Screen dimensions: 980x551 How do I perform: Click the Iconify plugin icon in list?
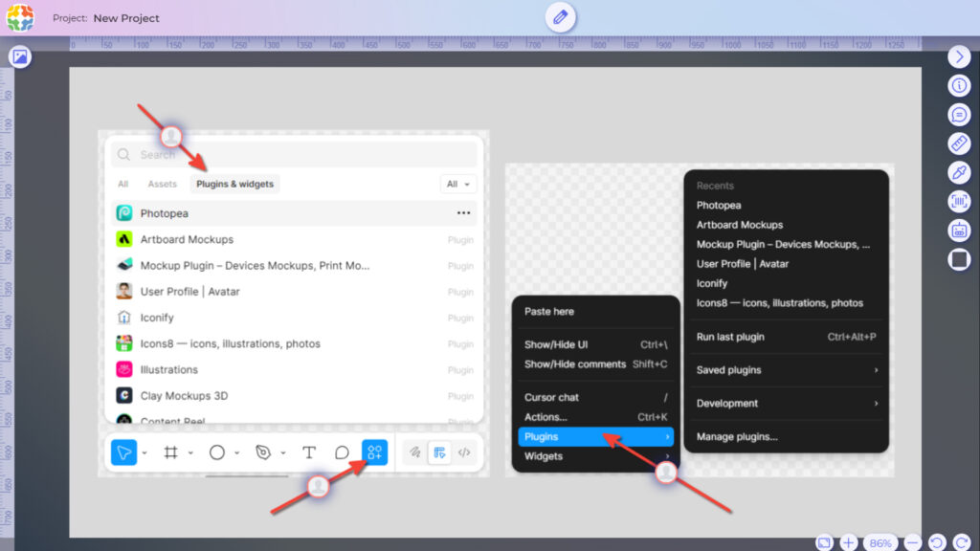click(124, 318)
